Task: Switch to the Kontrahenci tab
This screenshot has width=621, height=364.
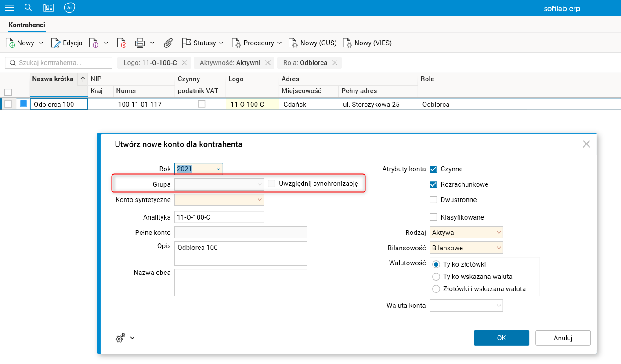Action: [27, 25]
